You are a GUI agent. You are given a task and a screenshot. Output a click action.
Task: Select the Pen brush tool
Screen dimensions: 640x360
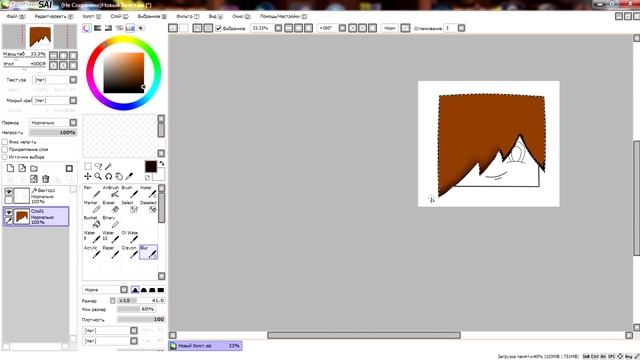tap(93, 192)
